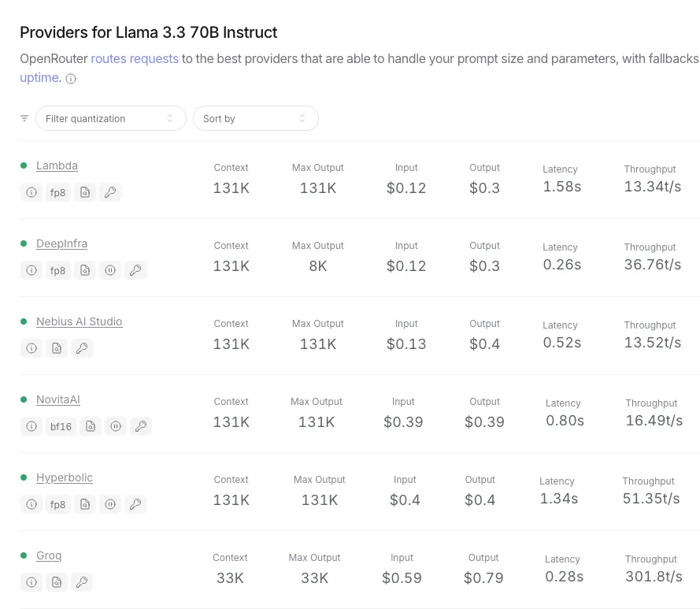Select Groq's Context value 33K

pyautogui.click(x=230, y=578)
